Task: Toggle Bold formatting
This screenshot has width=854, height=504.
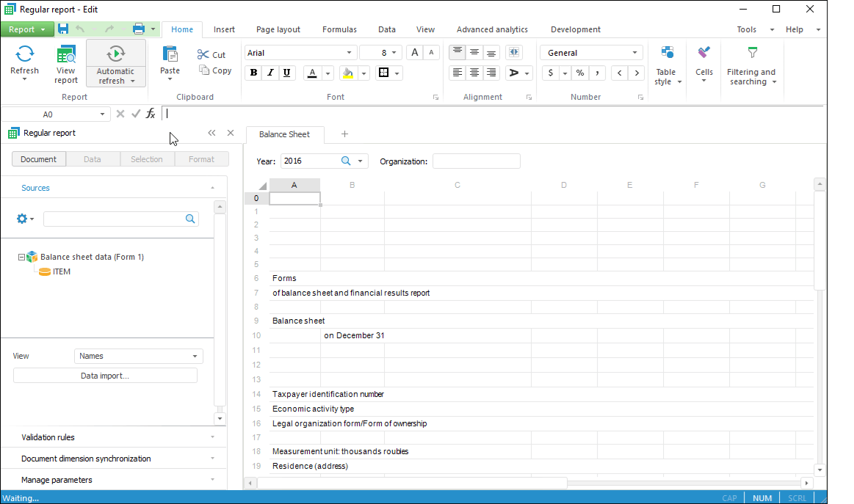Action: pyautogui.click(x=254, y=73)
